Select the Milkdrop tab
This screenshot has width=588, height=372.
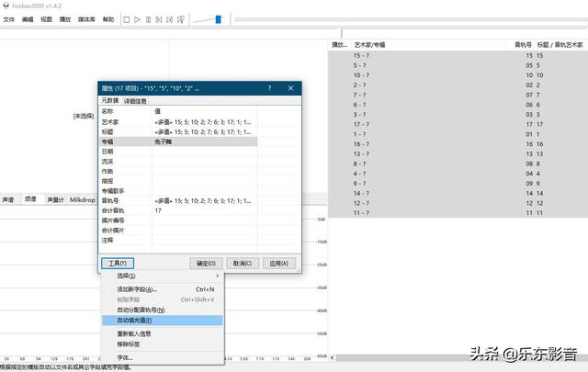[83, 199]
